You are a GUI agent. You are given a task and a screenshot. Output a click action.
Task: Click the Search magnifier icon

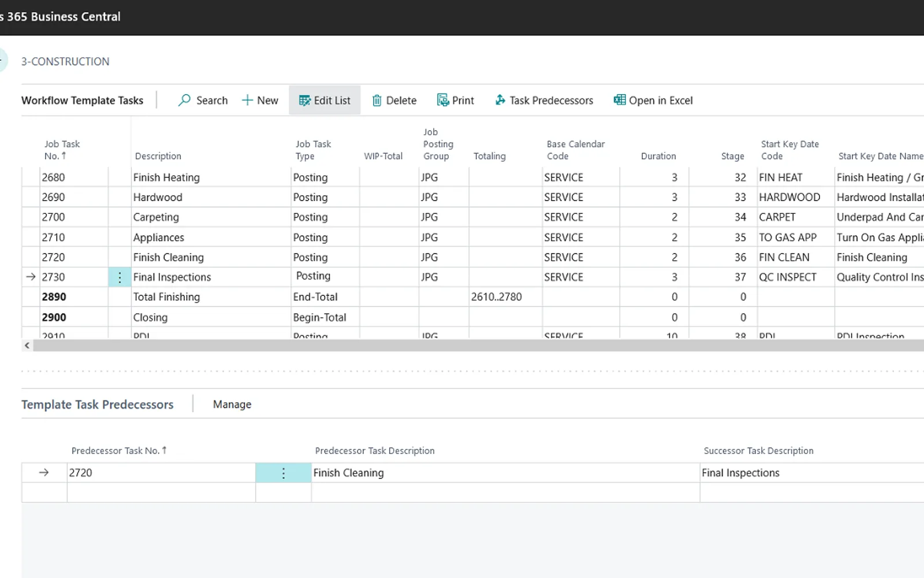(184, 100)
